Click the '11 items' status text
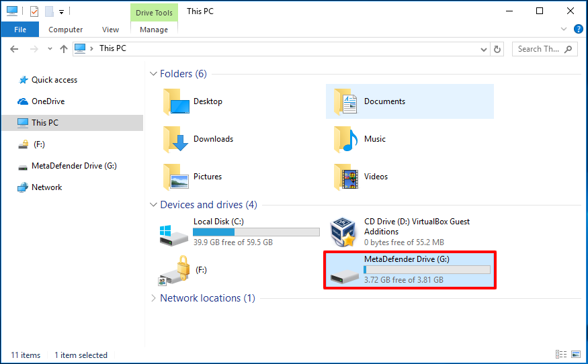Viewport: 588px width, 364px height. point(26,355)
